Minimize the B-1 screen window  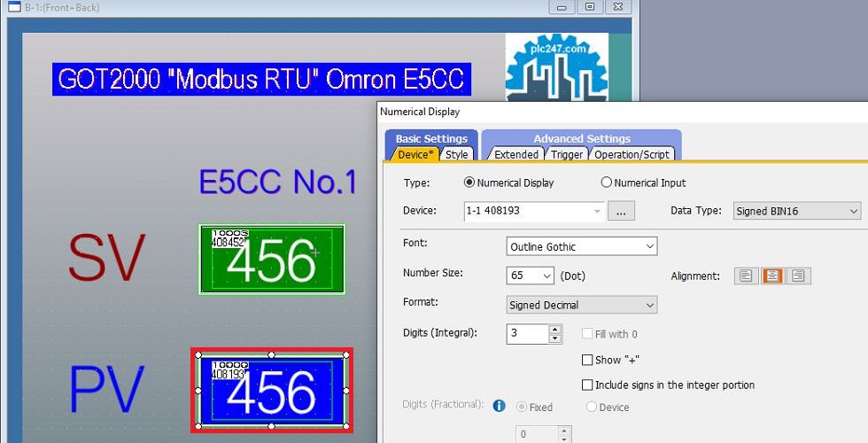[562, 7]
